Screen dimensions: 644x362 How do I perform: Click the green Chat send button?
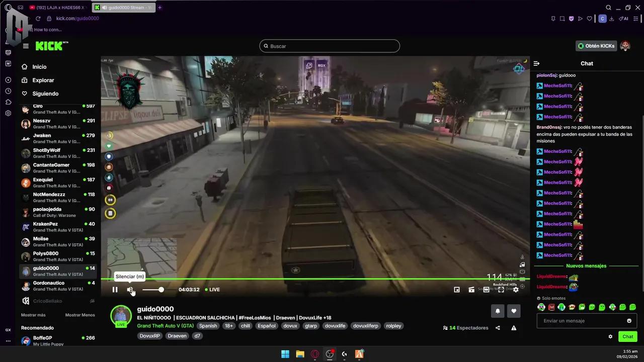pyautogui.click(x=627, y=336)
